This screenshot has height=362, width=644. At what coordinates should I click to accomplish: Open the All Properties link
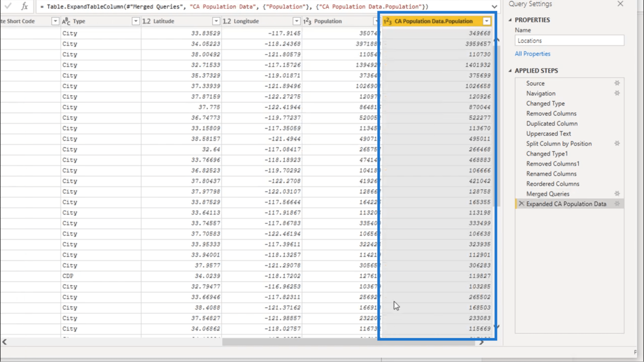(x=532, y=54)
